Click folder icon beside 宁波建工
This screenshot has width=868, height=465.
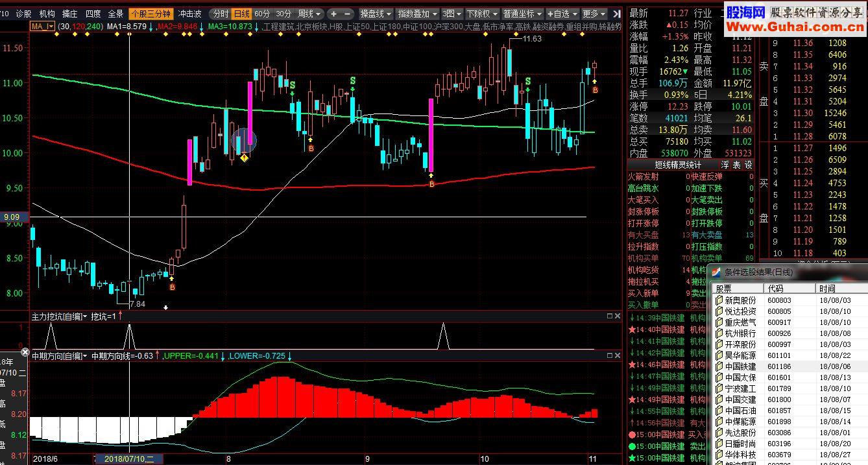(x=719, y=388)
